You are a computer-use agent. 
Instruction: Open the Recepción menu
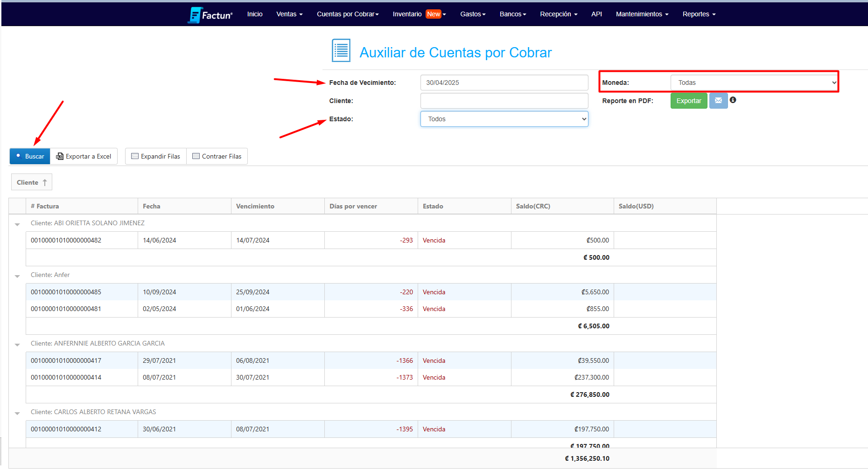click(x=559, y=14)
